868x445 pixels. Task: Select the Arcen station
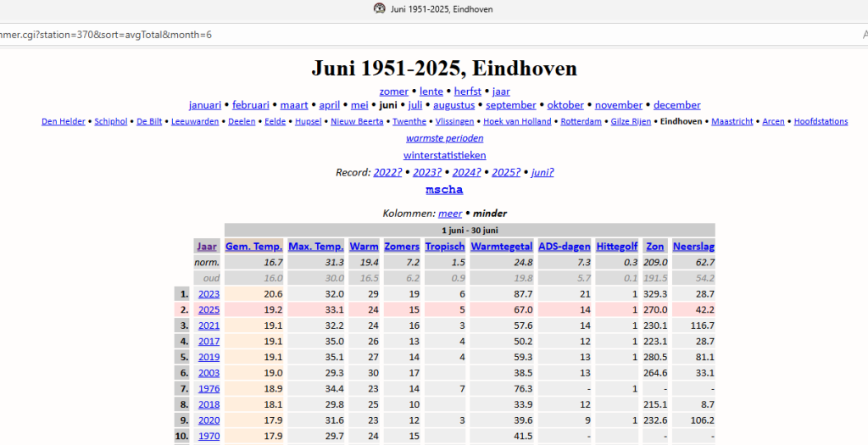click(773, 121)
